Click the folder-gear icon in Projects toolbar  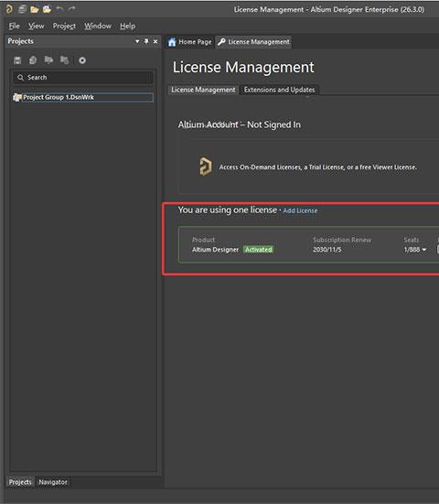click(64, 59)
